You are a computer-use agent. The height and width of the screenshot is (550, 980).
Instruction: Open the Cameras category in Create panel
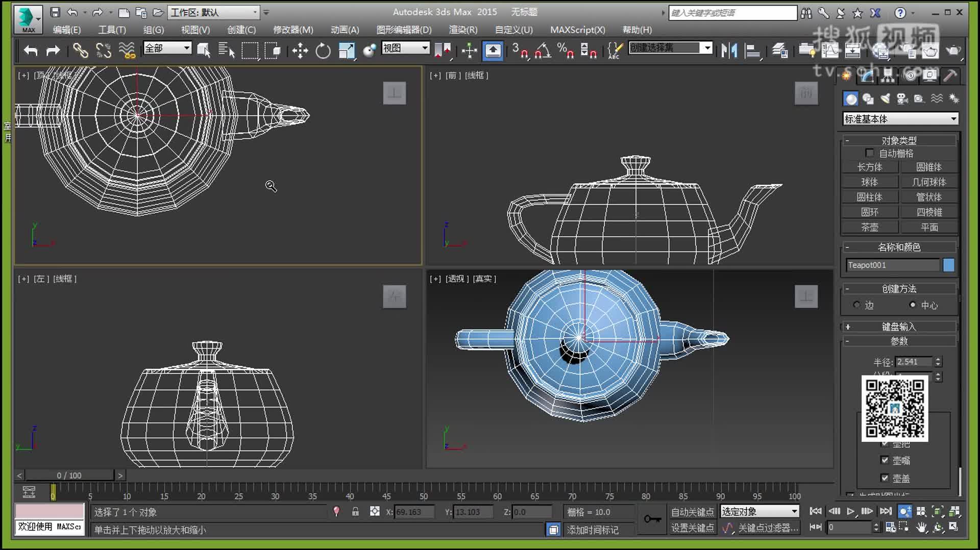point(902,98)
